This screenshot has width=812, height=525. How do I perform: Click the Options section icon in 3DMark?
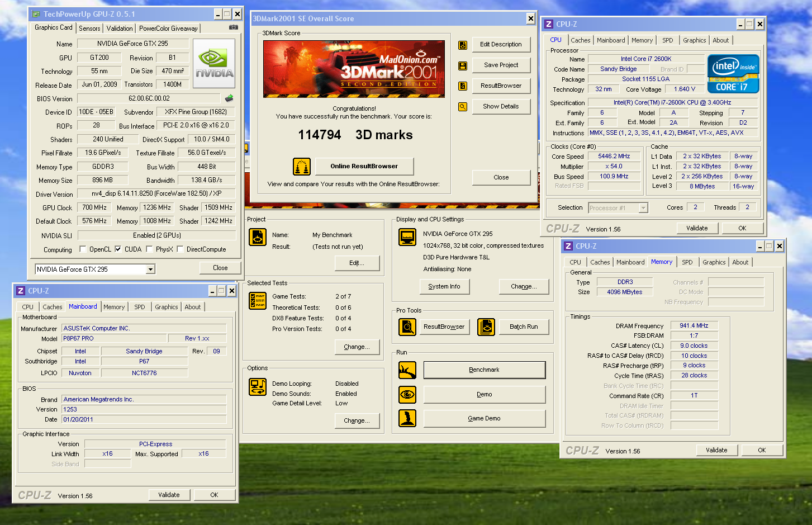(x=258, y=386)
